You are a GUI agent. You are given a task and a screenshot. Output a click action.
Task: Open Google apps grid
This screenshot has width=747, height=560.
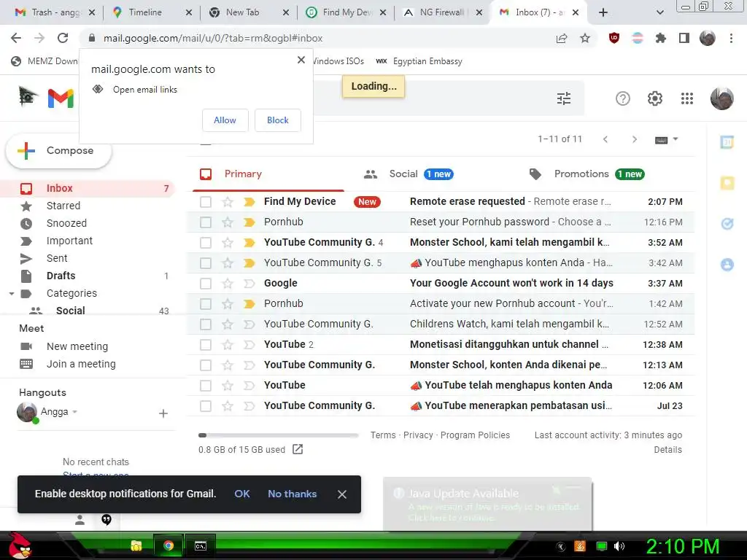click(x=687, y=98)
